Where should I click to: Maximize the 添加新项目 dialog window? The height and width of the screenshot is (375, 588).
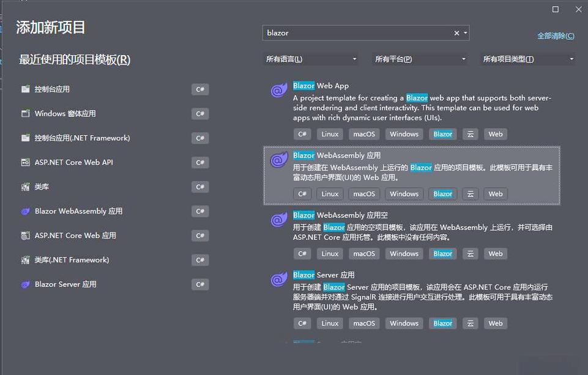[556, 9]
